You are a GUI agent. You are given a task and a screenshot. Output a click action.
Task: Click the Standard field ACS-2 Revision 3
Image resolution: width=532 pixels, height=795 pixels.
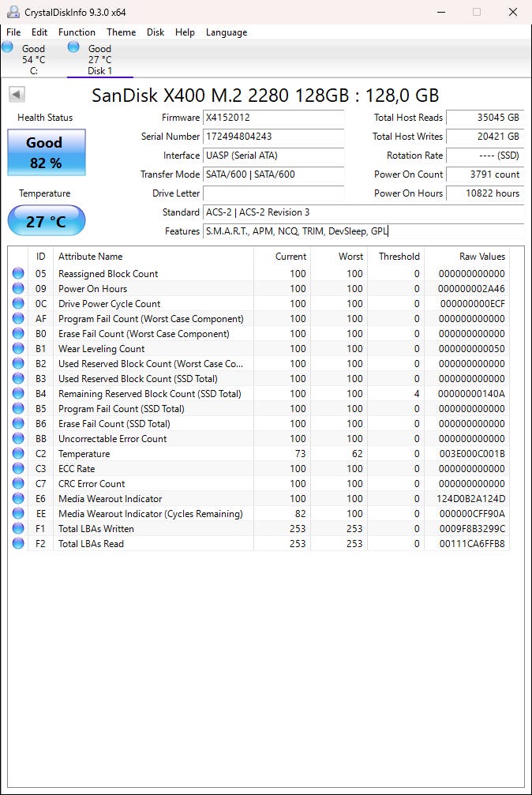tap(363, 212)
